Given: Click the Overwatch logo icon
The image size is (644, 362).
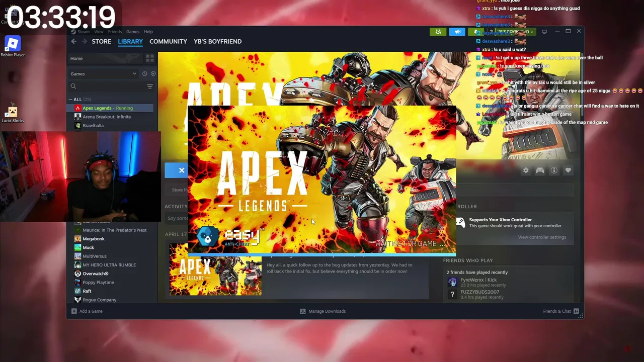Looking at the screenshot, I should [77, 274].
